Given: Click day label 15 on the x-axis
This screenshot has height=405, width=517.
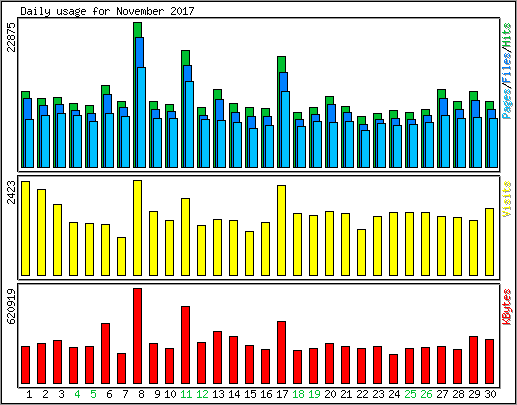Looking at the screenshot, I should [250, 394].
